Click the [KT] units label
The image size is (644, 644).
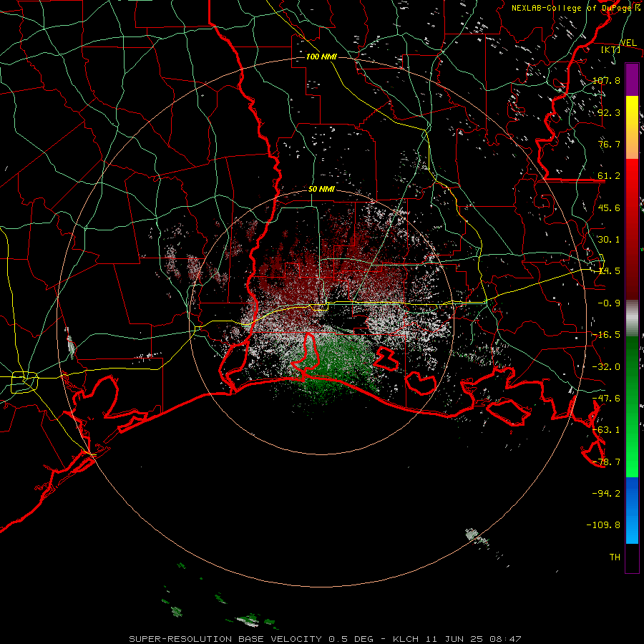pos(611,49)
